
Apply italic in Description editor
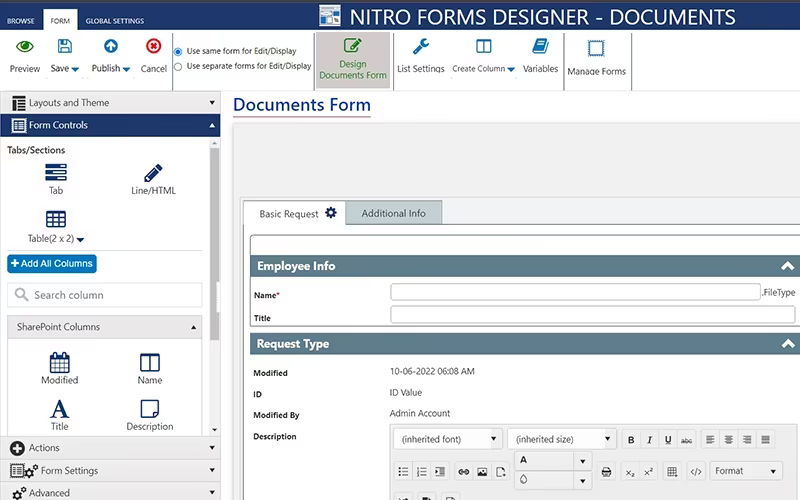tap(649, 440)
